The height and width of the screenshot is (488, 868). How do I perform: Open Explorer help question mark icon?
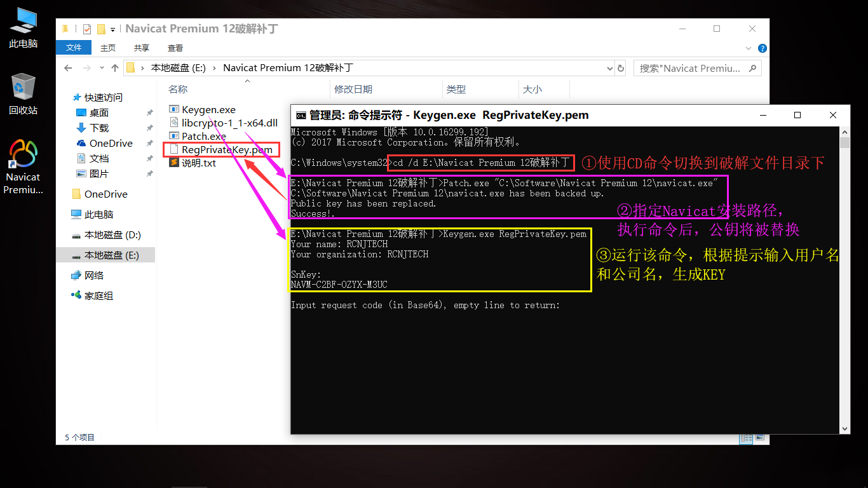[x=763, y=48]
